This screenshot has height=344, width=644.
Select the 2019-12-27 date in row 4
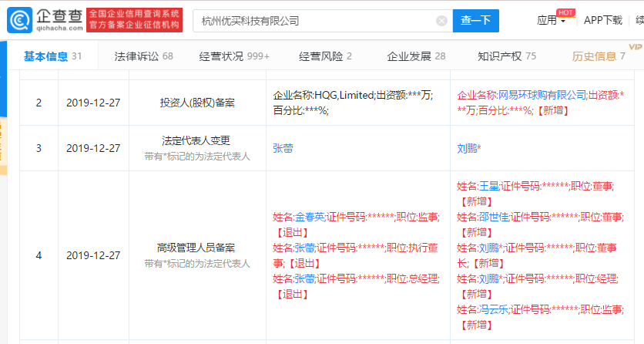[x=93, y=255]
